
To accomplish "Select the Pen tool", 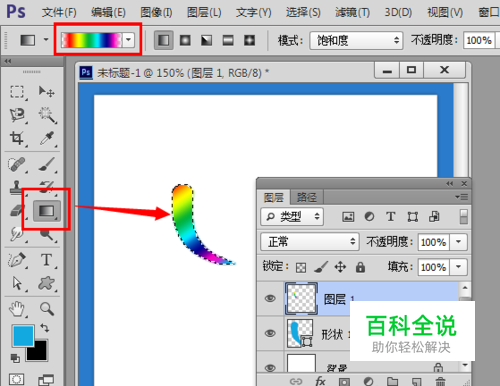I will [x=17, y=260].
